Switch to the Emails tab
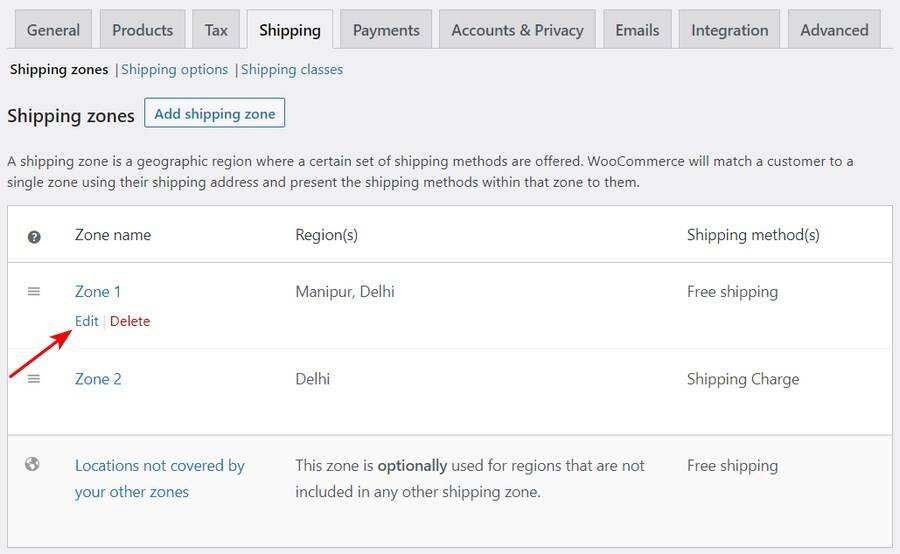 pyautogui.click(x=637, y=30)
